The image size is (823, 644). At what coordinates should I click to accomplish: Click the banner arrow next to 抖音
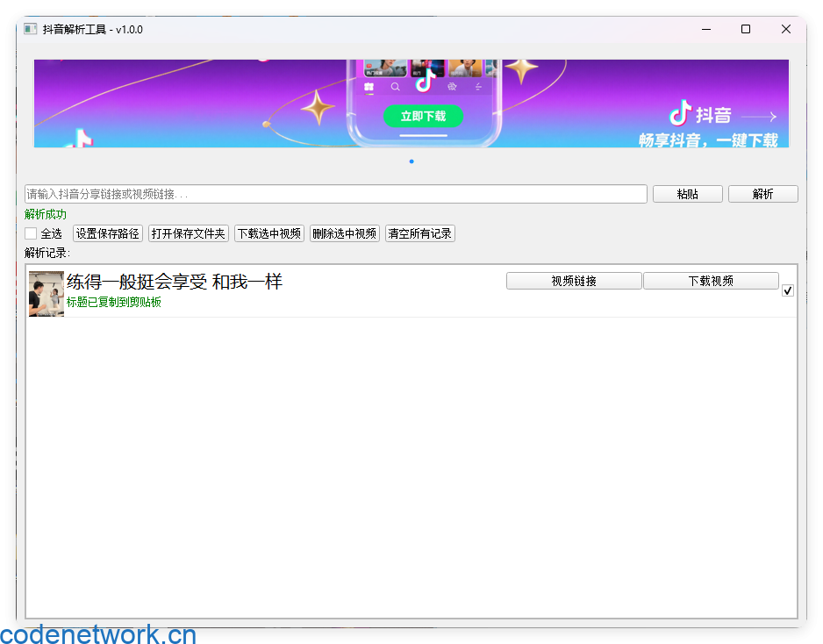pyautogui.click(x=758, y=117)
